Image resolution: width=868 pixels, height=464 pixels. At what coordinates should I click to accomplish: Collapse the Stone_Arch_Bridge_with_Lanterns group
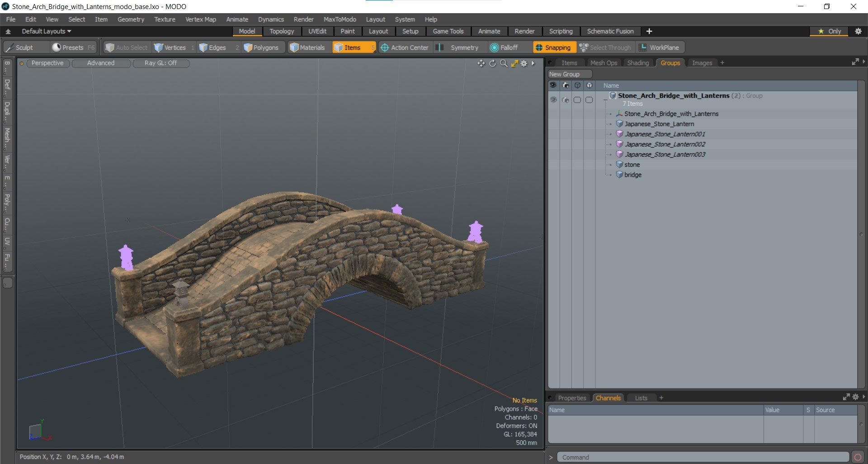pos(605,99)
